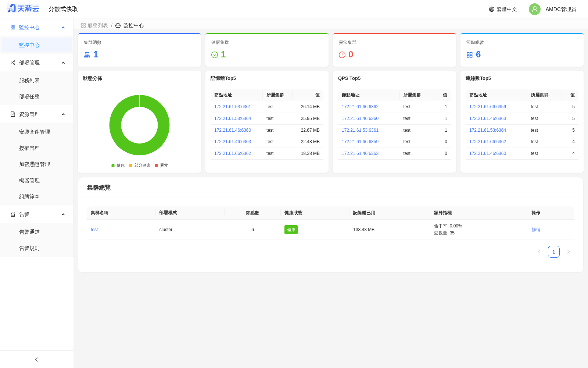
Task: Click the 監控中心 breadcrumb gauge icon
Action: coord(118,25)
